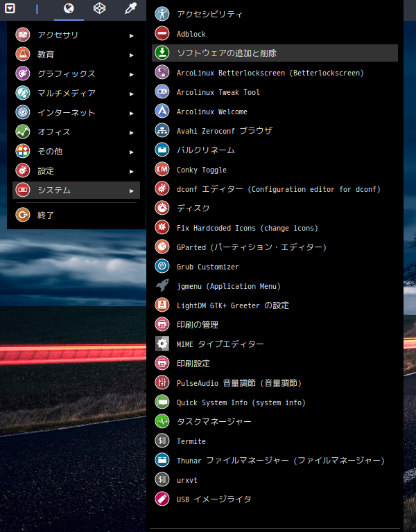Click the Termite text entry
The image size is (416, 532).
[x=191, y=441]
